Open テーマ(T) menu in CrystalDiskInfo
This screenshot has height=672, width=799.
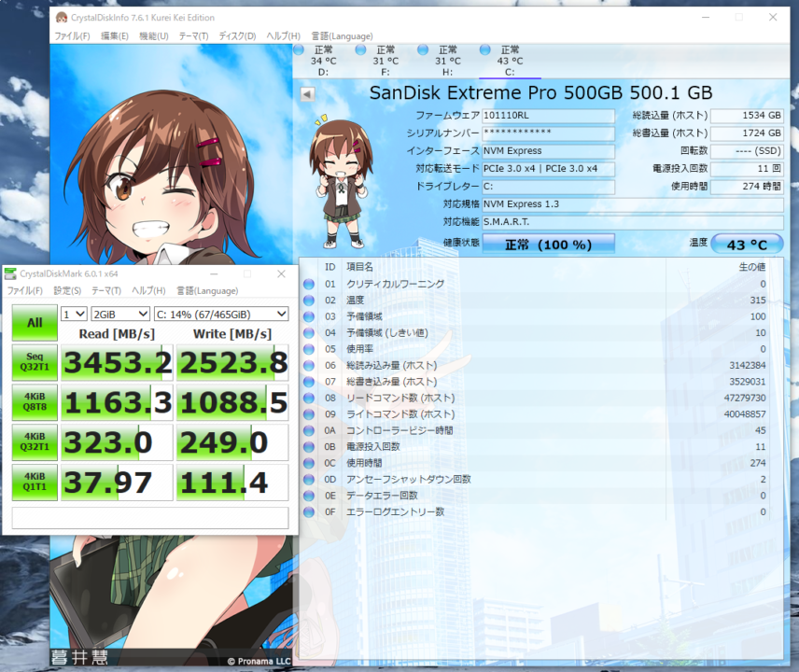(193, 36)
